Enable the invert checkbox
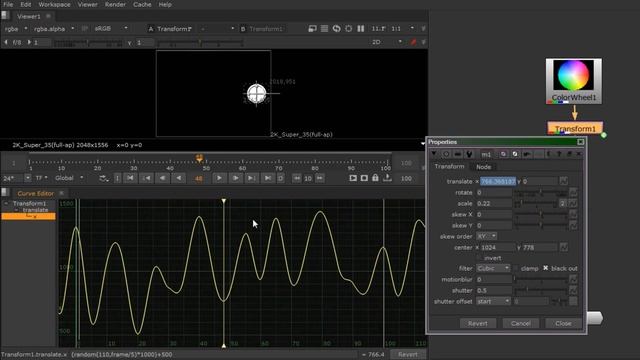This screenshot has height=360, width=640. [479, 258]
